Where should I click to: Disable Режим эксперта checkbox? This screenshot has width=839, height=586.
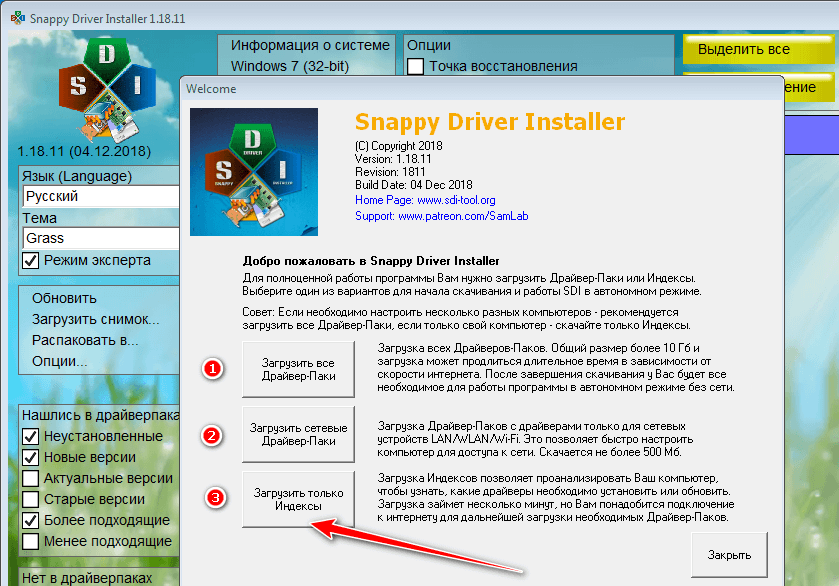30,261
